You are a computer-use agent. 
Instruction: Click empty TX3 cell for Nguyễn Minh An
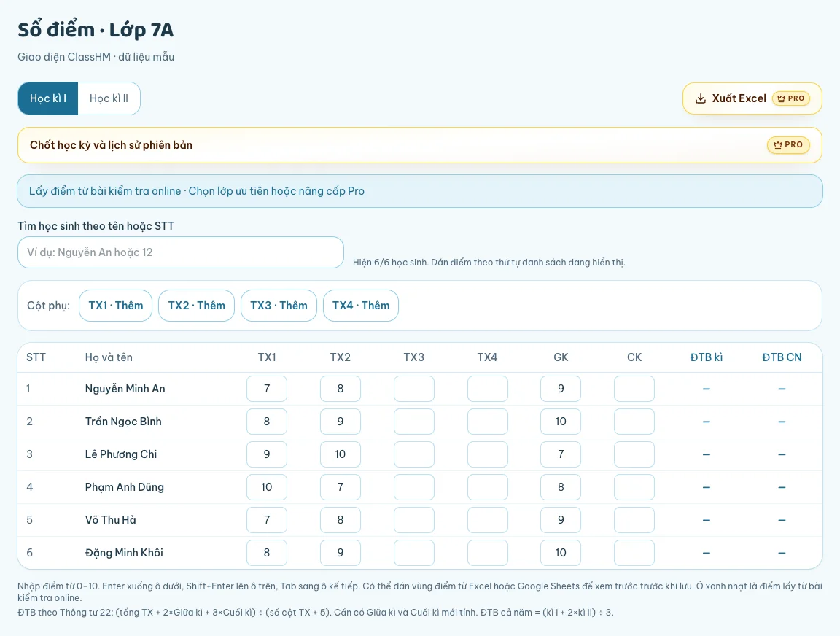[414, 389]
